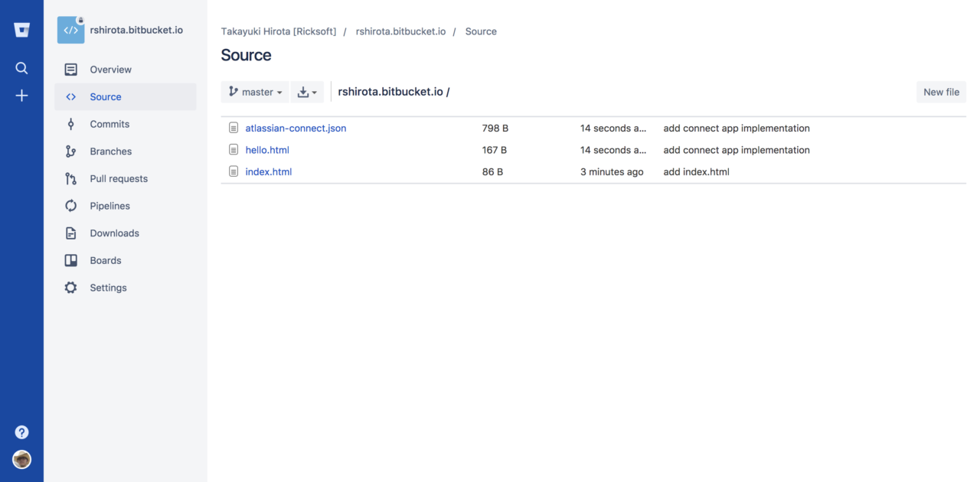
Task: Open hello.html file
Action: 267,150
